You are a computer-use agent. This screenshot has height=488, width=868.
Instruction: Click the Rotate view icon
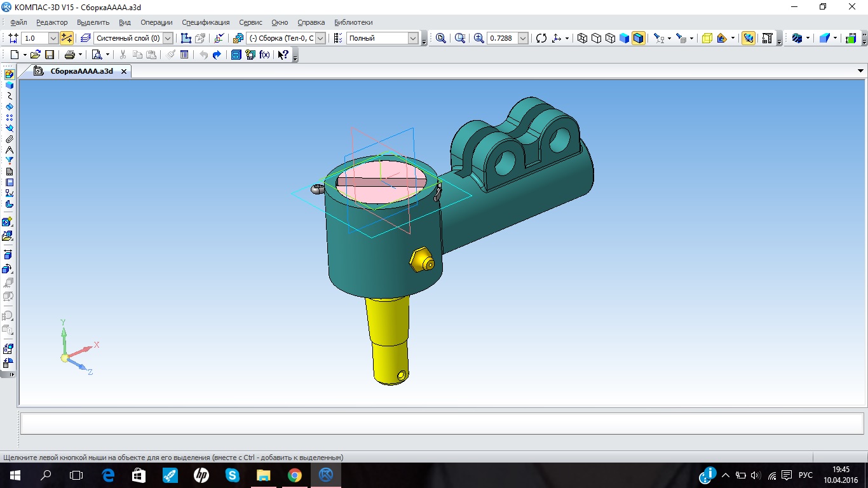pos(541,38)
